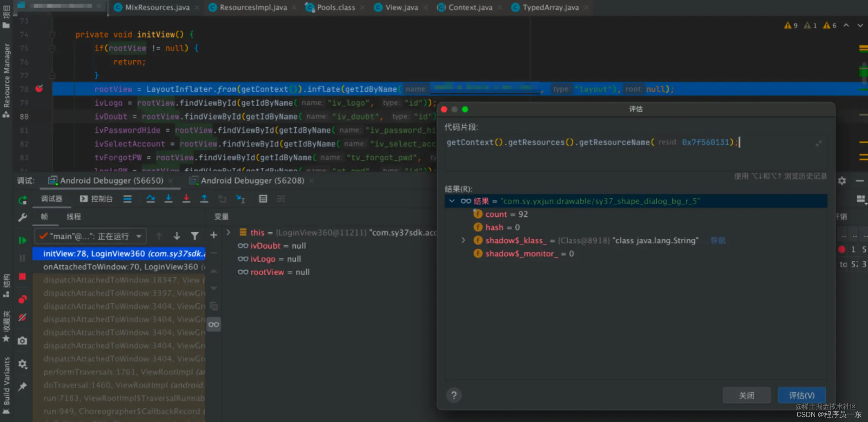Resume program with the green play icon
This screenshot has width=868, height=422.
[22, 240]
